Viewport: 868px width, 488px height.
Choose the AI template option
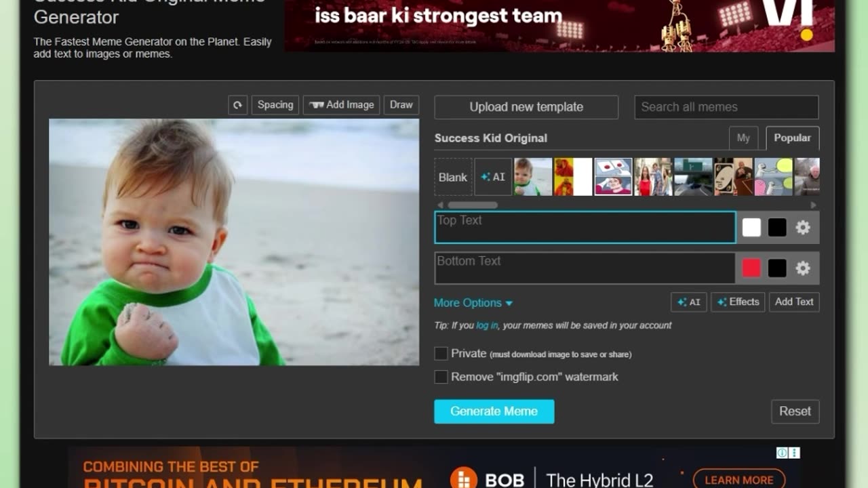point(493,177)
